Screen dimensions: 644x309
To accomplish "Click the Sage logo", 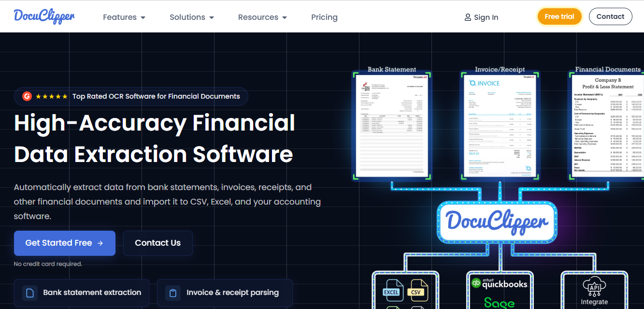I will 500,303.
